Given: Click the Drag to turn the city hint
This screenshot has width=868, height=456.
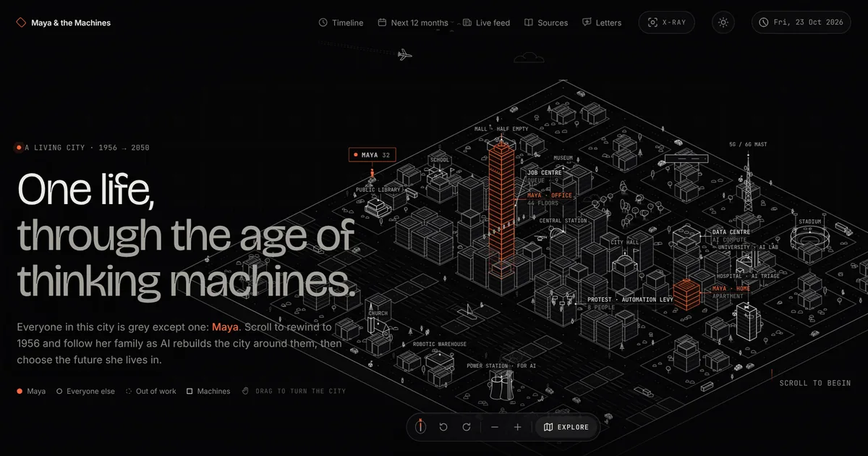Looking at the screenshot, I should pos(294,392).
